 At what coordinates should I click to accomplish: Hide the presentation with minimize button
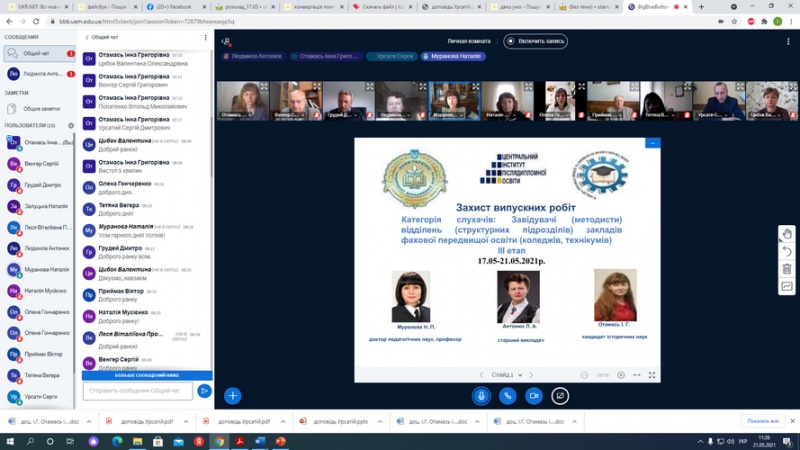tap(653, 143)
